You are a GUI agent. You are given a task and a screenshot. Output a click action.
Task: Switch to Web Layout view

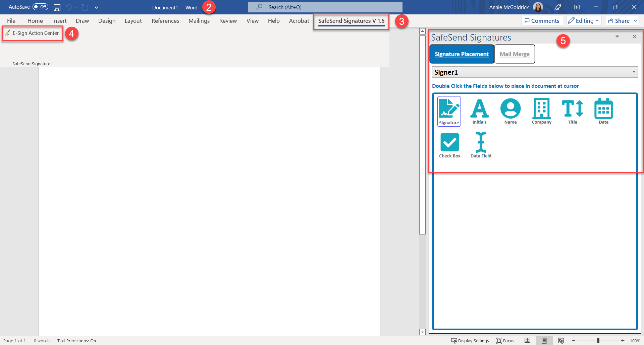click(561, 341)
